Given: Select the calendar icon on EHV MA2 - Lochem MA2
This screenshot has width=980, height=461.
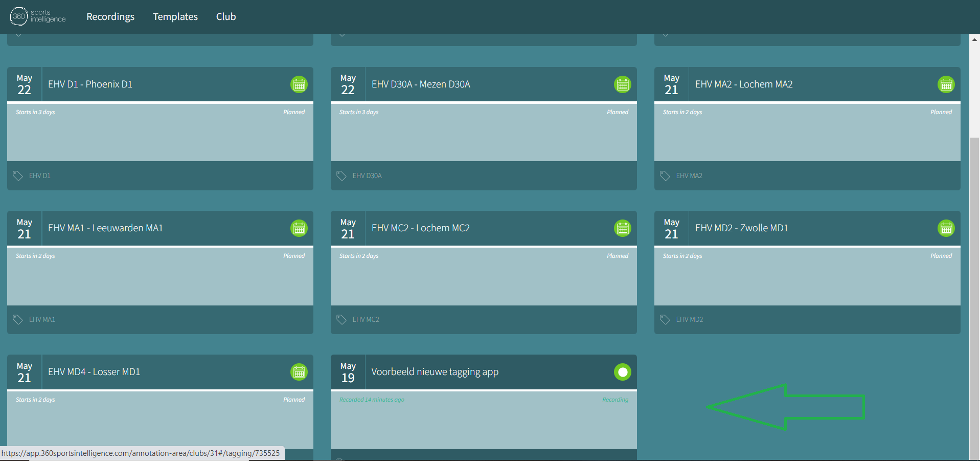Looking at the screenshot, I should click(946, 84).
